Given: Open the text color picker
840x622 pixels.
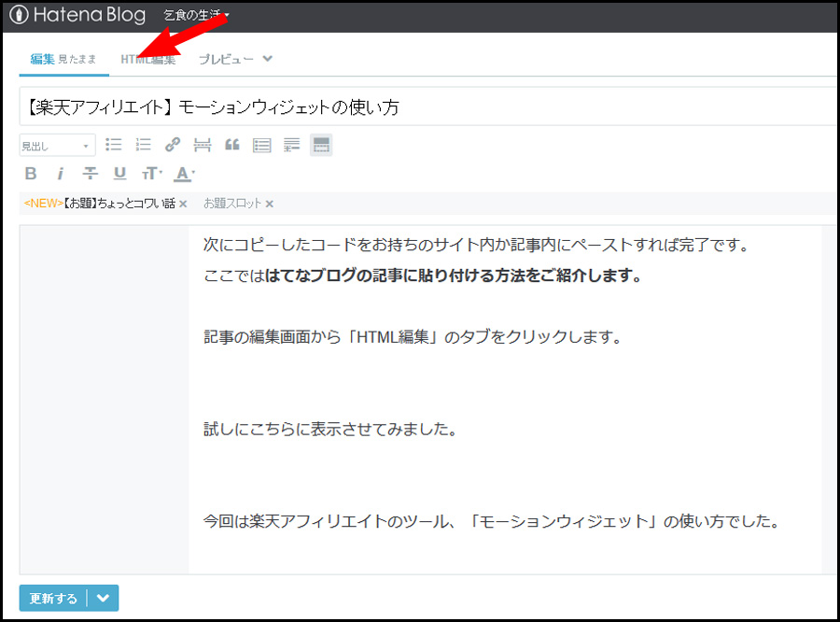Looking at the screenshot, I should coord(184,174).
